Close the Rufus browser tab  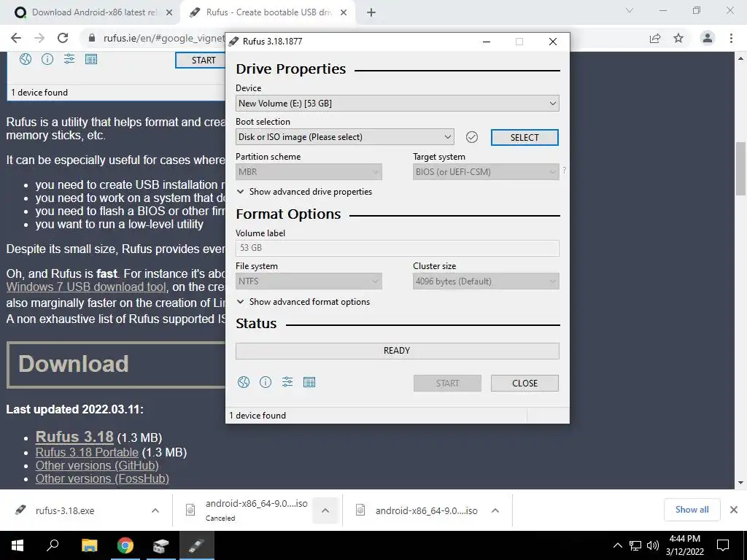(344, 12)
